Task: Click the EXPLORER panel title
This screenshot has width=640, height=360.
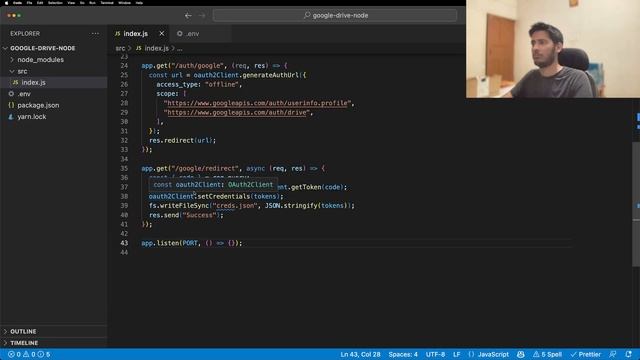Action: coord(25,33)
